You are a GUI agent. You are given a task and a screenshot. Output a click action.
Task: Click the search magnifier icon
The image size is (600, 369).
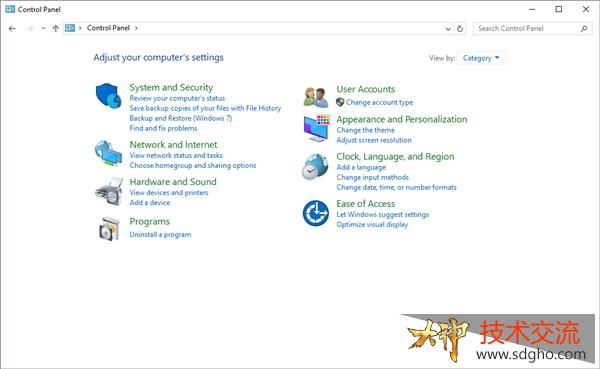click(584, 28)
